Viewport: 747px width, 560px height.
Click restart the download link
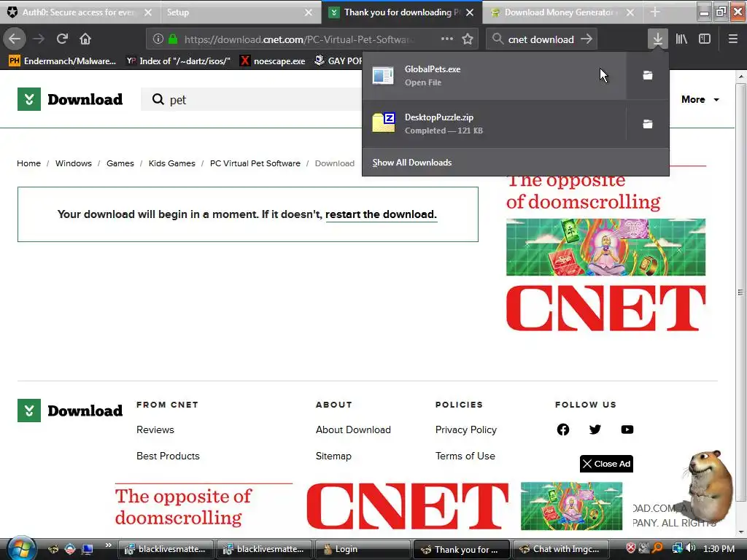tap(381, 214)
